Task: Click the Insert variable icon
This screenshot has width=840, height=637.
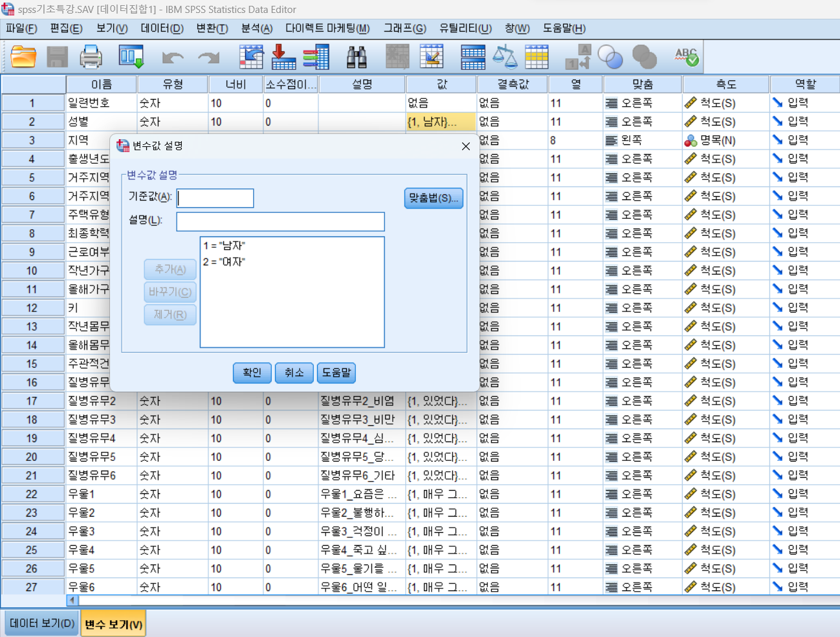Action: coord(432,57)
